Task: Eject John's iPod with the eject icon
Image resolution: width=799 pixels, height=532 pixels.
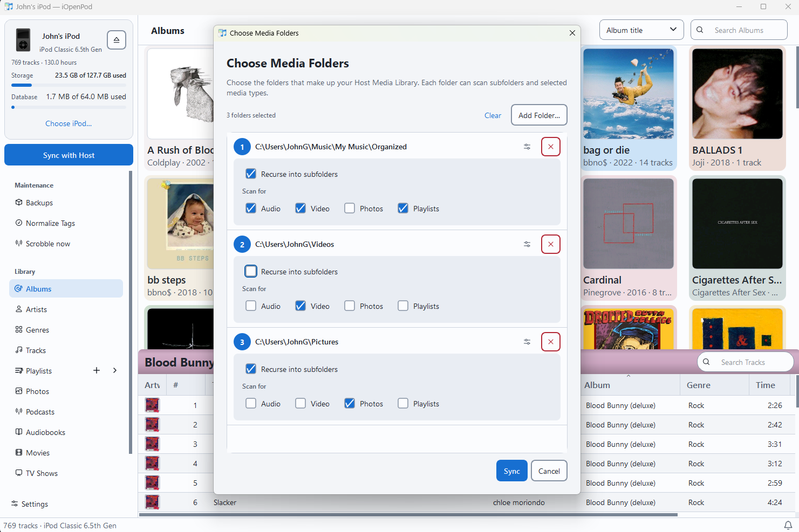Action: (x=117, y=40)
